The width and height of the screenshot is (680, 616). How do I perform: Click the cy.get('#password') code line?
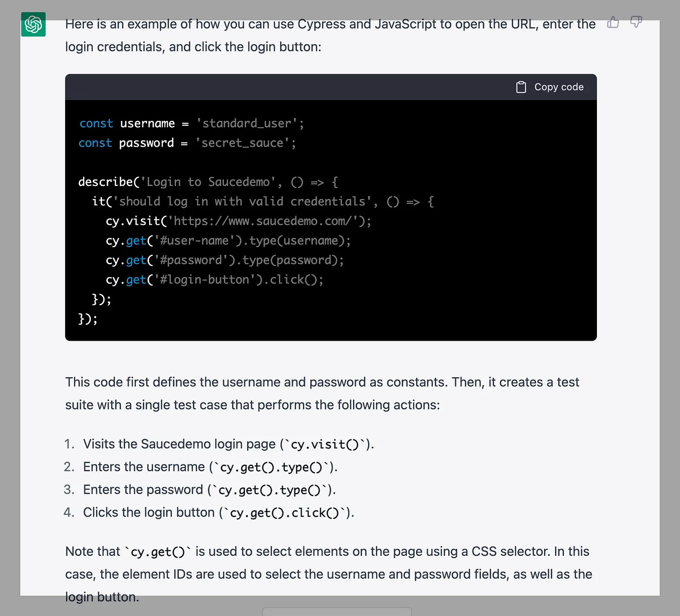(225, 260)
